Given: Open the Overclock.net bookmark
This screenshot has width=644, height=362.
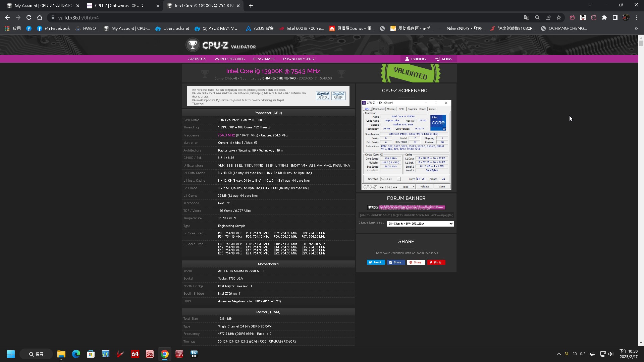Looking at the screenshot, I should (x=172, y=28).
